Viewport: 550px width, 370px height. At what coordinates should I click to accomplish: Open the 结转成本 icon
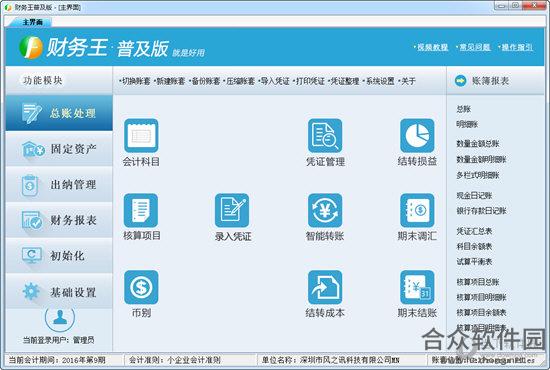(325, 287)
